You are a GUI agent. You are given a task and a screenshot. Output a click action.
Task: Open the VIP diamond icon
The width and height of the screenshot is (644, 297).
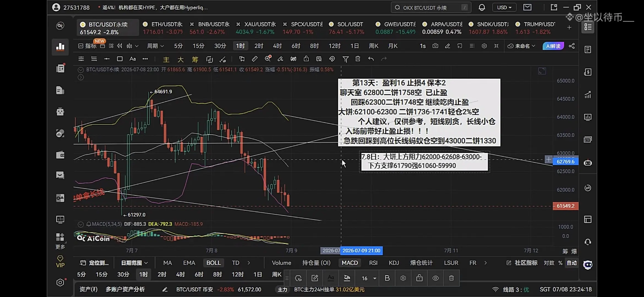tap(60, 262)
